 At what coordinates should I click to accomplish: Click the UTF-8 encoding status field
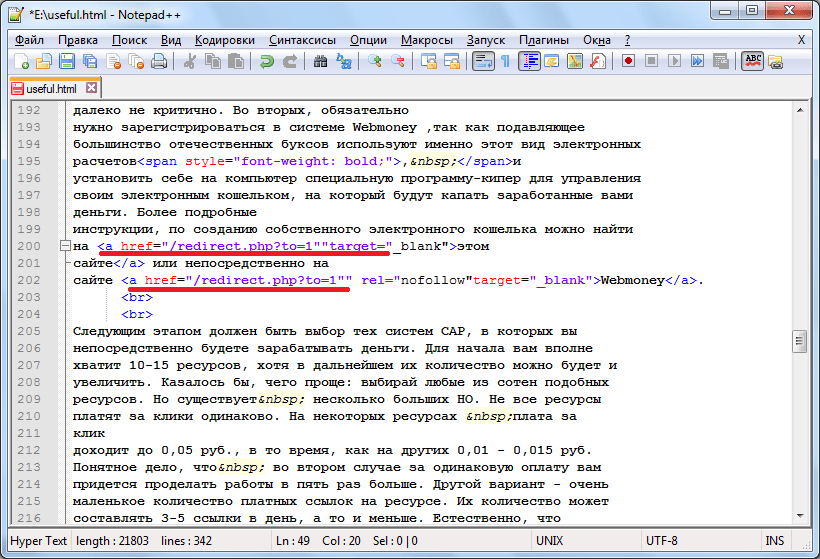[681, 541]
